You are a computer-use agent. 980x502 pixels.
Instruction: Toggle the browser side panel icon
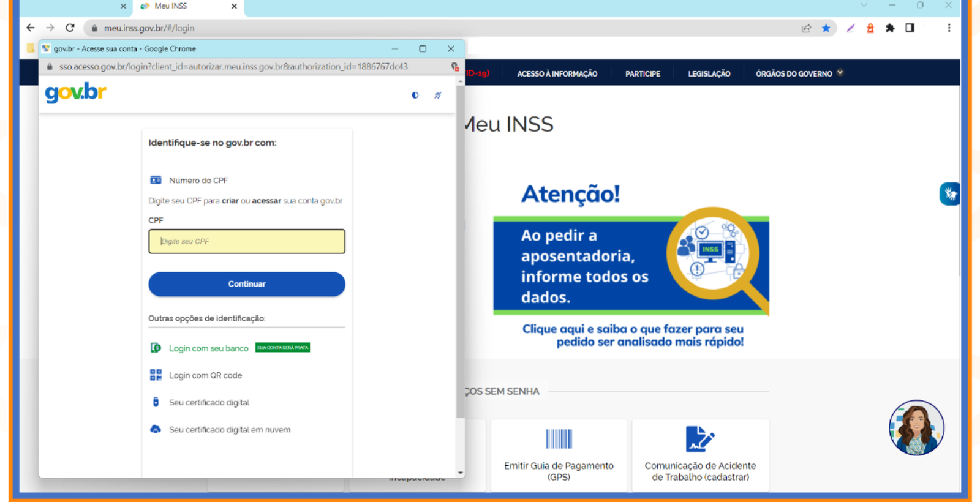910,28
